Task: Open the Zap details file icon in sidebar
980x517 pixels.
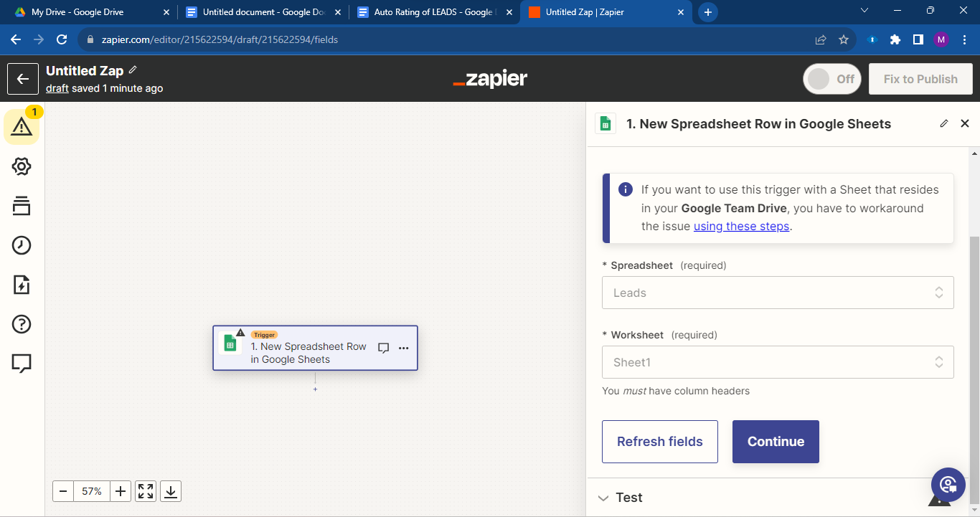Action: click(22, 285)
